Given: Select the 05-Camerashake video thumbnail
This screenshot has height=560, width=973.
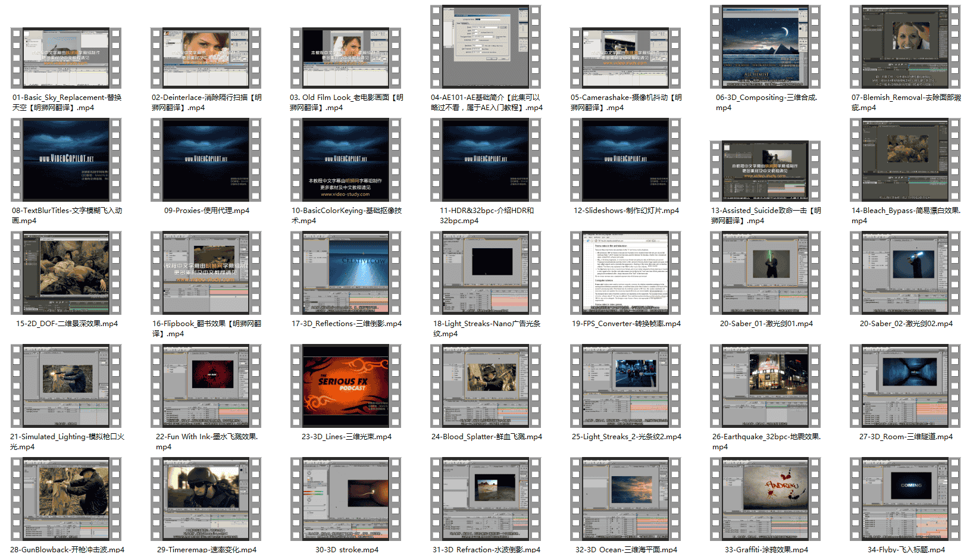Looking at the screenshot, I should [625, 58].
